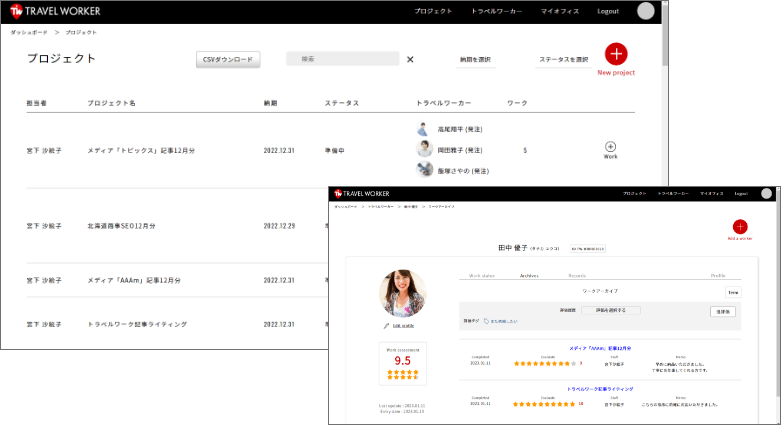This screenshot has width=781, height=425.
Task: Expand the 評価を選択する dropdown in archives
Action: pyautogui.click(x=611, y=310)
